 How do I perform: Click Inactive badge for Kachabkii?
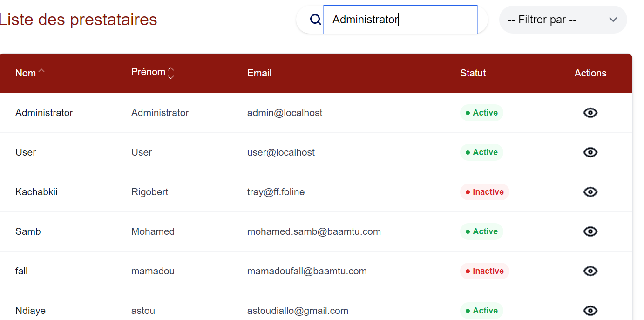(484, 192)
